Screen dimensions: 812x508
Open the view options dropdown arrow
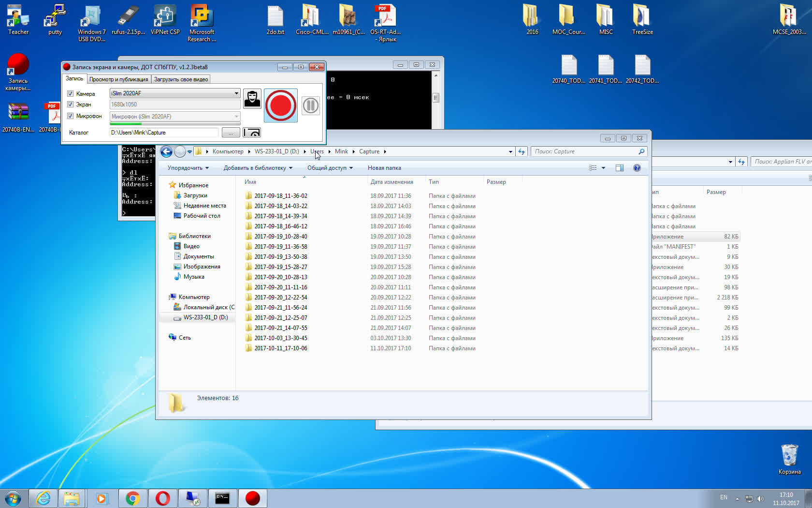coord(603,168)
